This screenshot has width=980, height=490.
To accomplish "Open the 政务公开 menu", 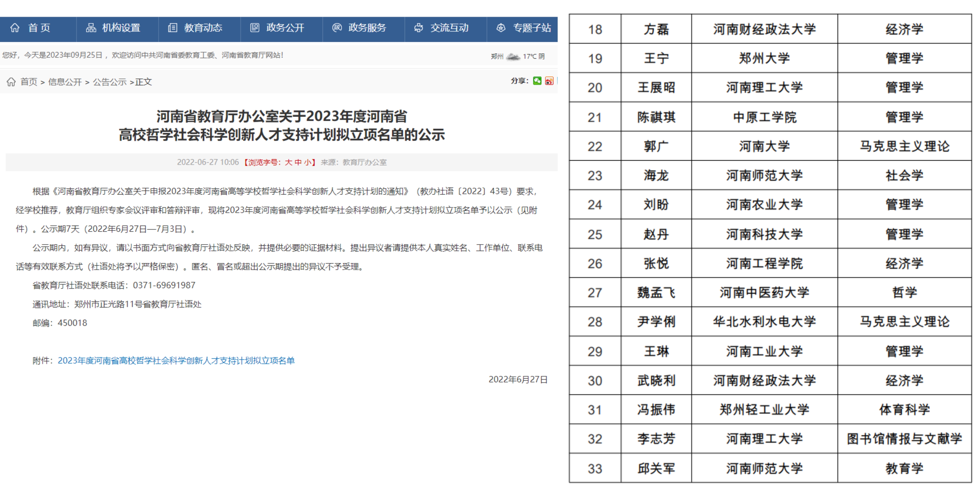I will coord(285,28).
